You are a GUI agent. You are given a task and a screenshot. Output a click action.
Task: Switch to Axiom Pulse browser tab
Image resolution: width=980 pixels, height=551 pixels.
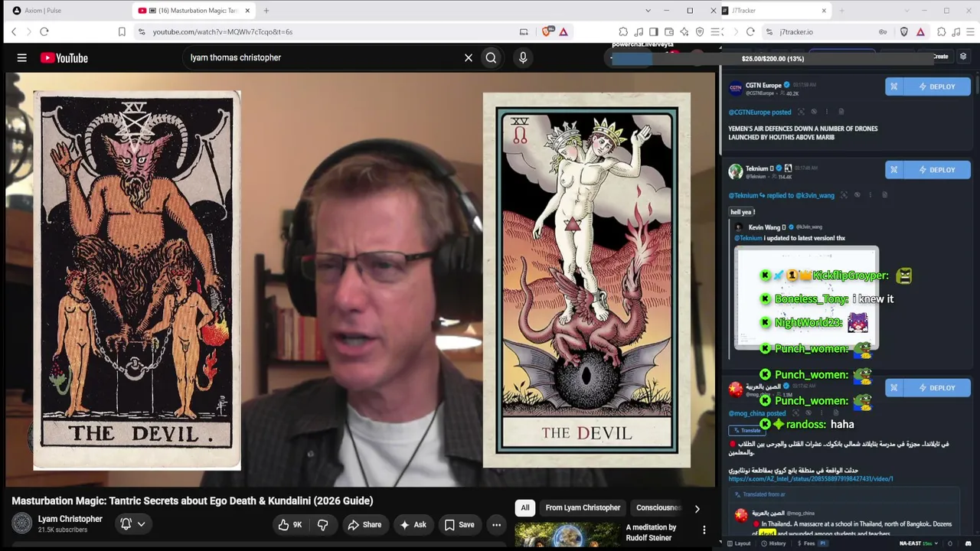coord(65,11)
